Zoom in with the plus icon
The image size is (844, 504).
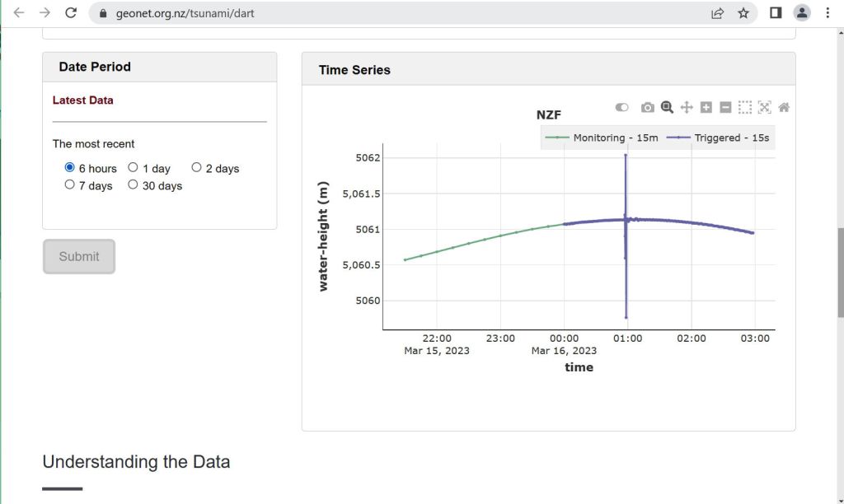[x=706, y=108]
